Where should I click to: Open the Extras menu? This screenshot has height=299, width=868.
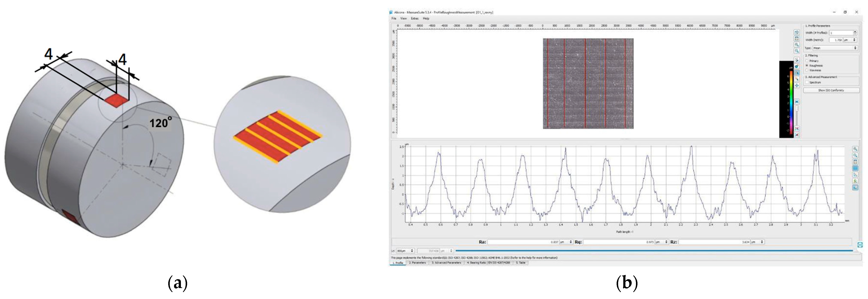[414, 18]
